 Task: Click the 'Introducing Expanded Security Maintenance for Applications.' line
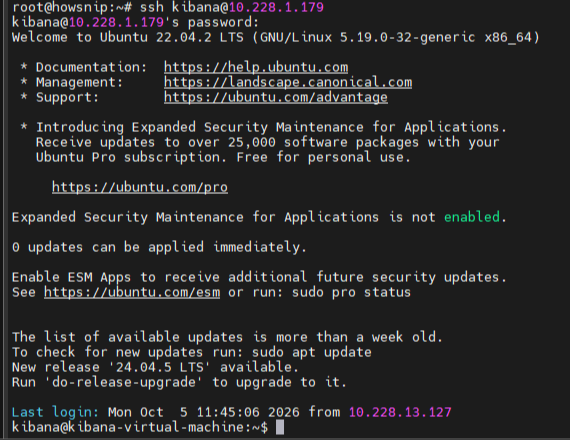coord(271,127)
